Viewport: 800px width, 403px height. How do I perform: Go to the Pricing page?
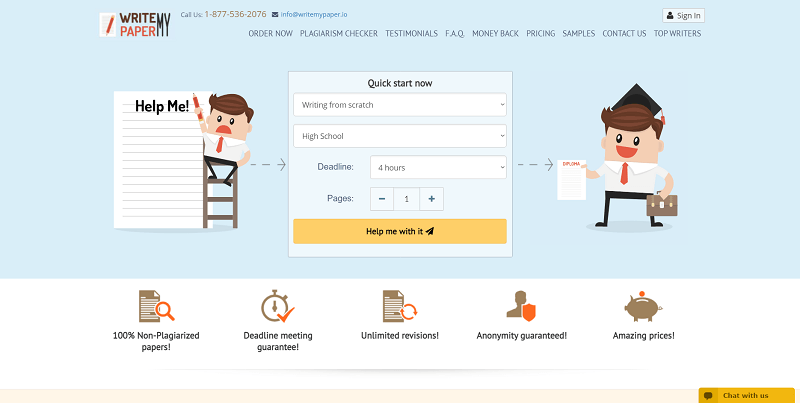click(541, 33)
